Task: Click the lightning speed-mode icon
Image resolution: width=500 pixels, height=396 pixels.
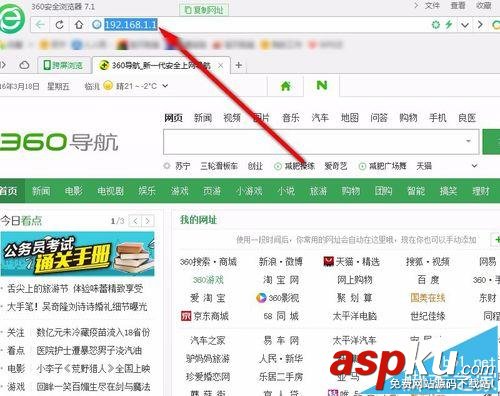Action: tap(449, 24)
